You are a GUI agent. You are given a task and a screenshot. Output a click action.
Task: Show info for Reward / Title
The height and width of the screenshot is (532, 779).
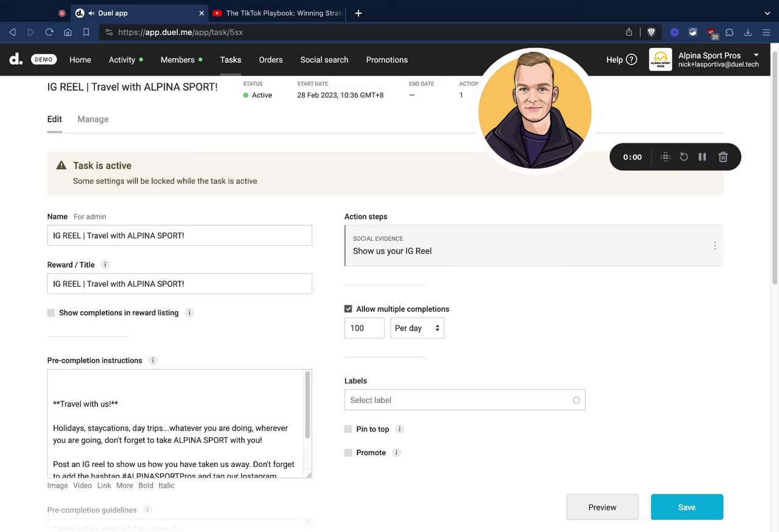point(105,265)
